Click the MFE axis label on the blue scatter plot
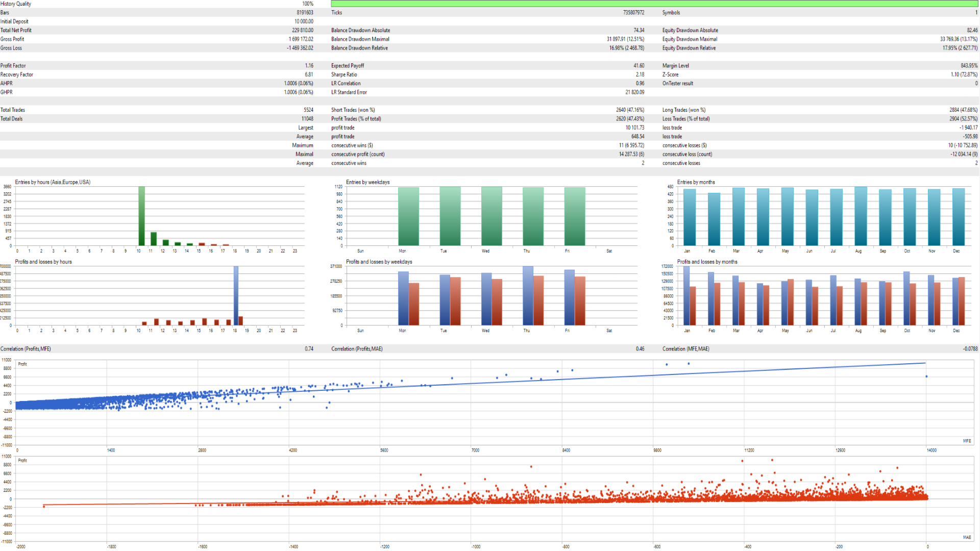 (967, 441)
